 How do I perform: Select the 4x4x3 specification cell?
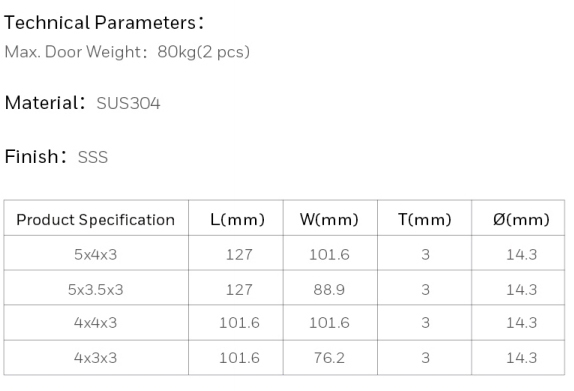[x=96, y=323]
